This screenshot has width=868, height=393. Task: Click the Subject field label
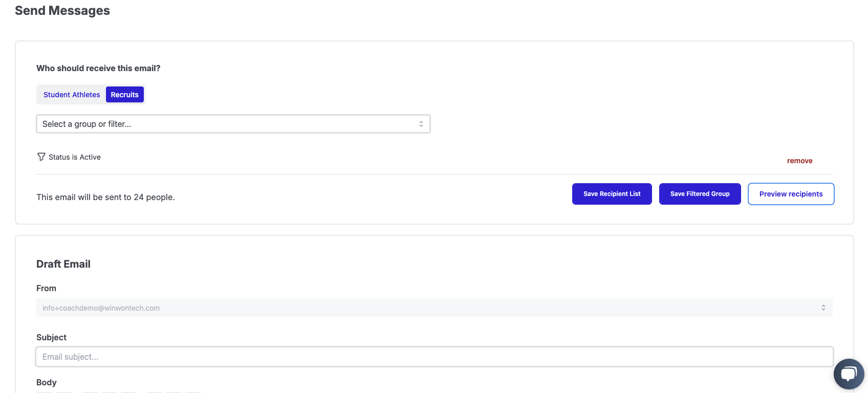[51, 337]
